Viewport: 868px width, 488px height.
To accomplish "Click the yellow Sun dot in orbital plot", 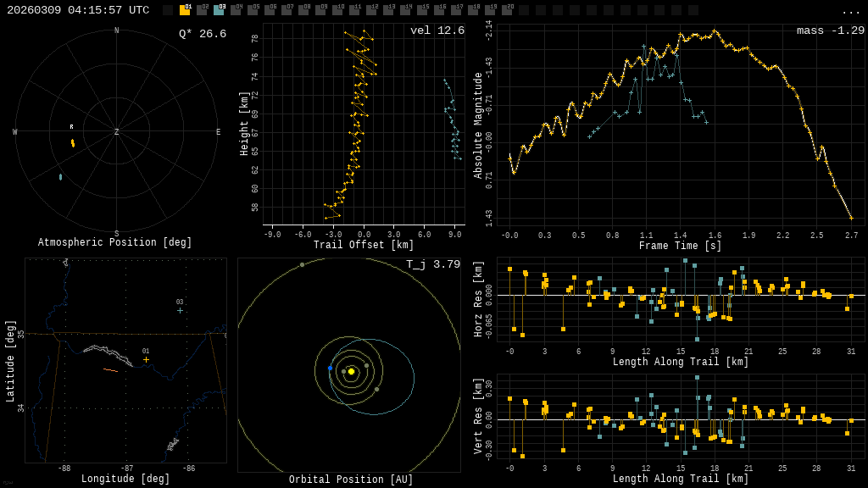I will pyautogui.click(x=351, y=371).
